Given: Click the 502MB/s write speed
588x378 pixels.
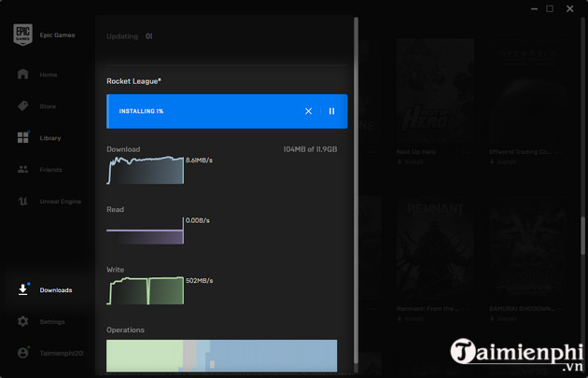Looking at the screenshot, I should 200,281.
